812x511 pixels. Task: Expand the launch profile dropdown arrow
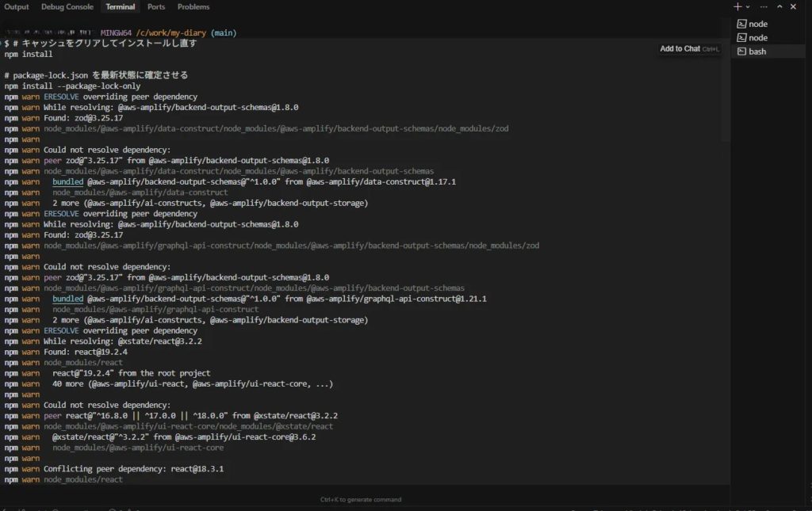pos(748,6)
